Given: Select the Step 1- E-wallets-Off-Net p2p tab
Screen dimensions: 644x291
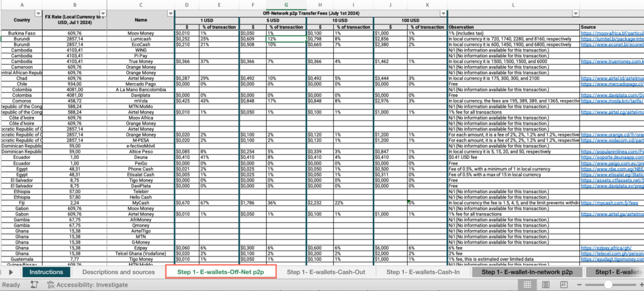Looking at the screenshot, I should click(221, 272).
